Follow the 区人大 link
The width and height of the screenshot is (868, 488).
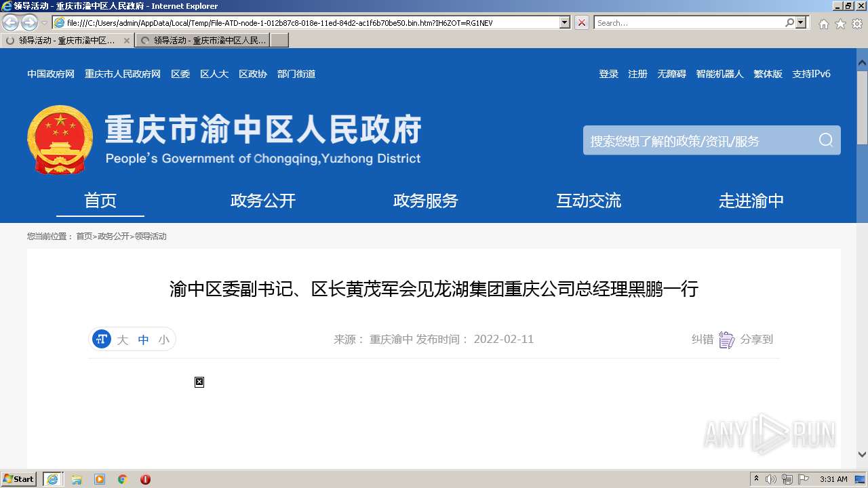(x=214, y=74)
